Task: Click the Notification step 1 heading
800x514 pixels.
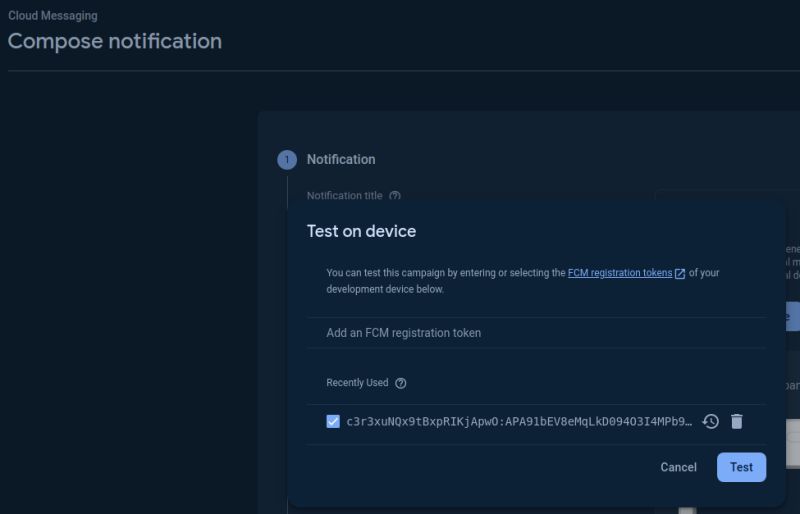Action: [x=341, y=159]
